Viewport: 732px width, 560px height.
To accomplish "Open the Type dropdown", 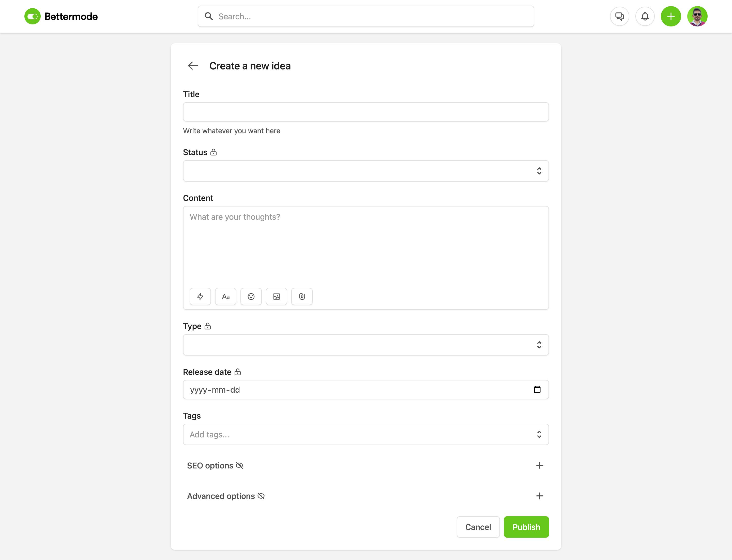I will (x=365, y=345).
